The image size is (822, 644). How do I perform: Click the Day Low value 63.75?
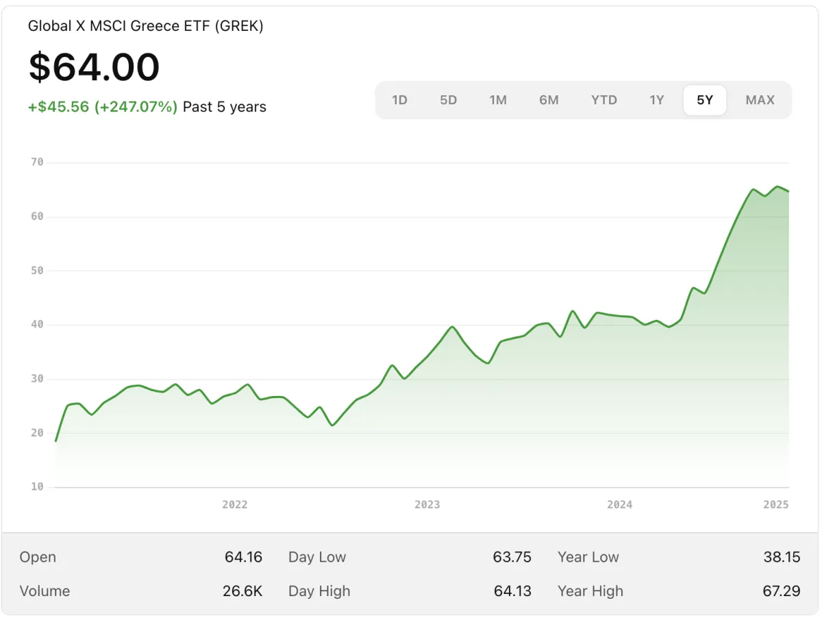pos(512,557)
